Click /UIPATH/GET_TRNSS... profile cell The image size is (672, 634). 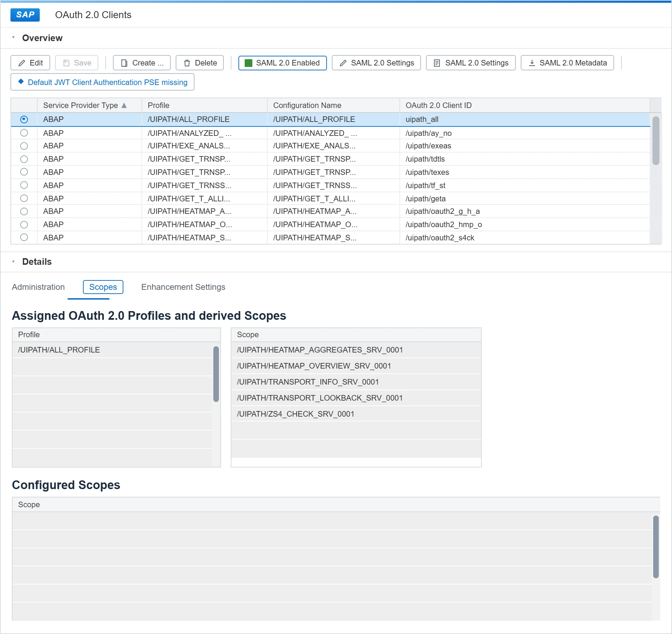coord(205,185)
